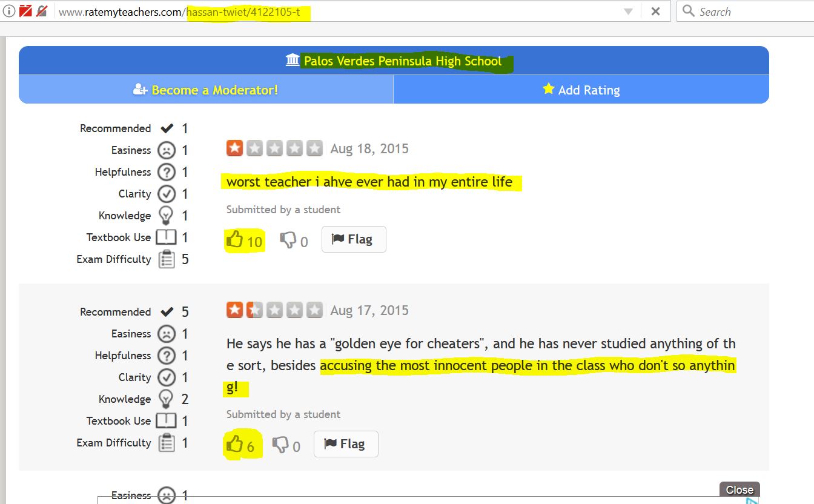Click the ratemyteachers URL address field
The width and height of the screenshot is (814, 504).
point(339,12)
